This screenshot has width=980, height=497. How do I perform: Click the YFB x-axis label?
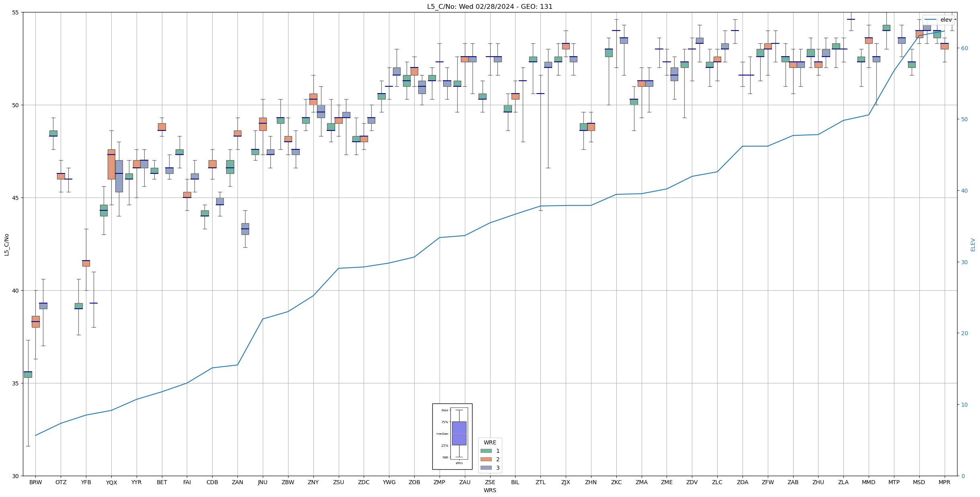coord(86,482)
